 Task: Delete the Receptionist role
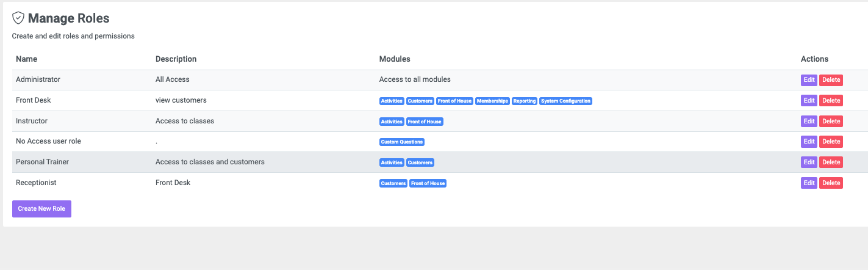click(x=831, y=183)
